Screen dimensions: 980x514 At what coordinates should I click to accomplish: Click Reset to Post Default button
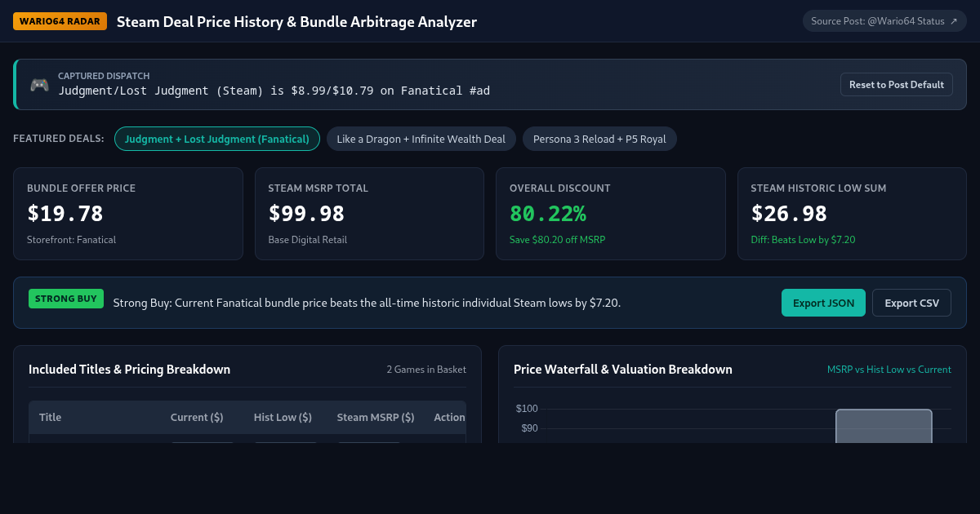click(896, 84)
